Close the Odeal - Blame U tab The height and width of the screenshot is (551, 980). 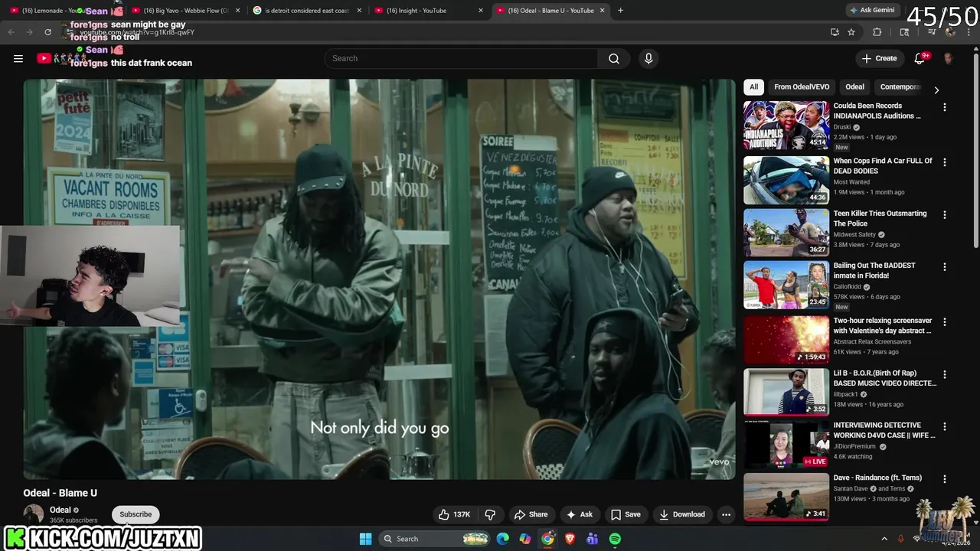[602, 11]
